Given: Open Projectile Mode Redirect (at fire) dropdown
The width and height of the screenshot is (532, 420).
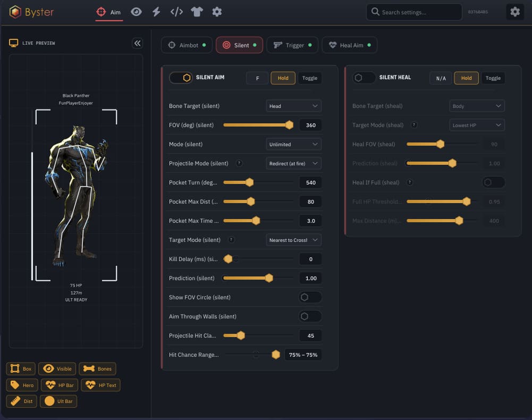Looking at the screenshot, I should click(x=293, y=163).
